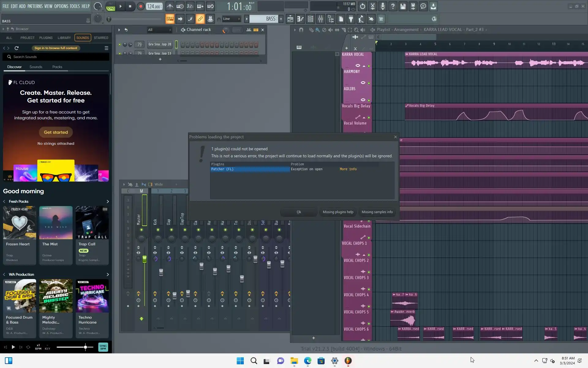
Task: Open the mixer view icon
Action: pos(321,19)
